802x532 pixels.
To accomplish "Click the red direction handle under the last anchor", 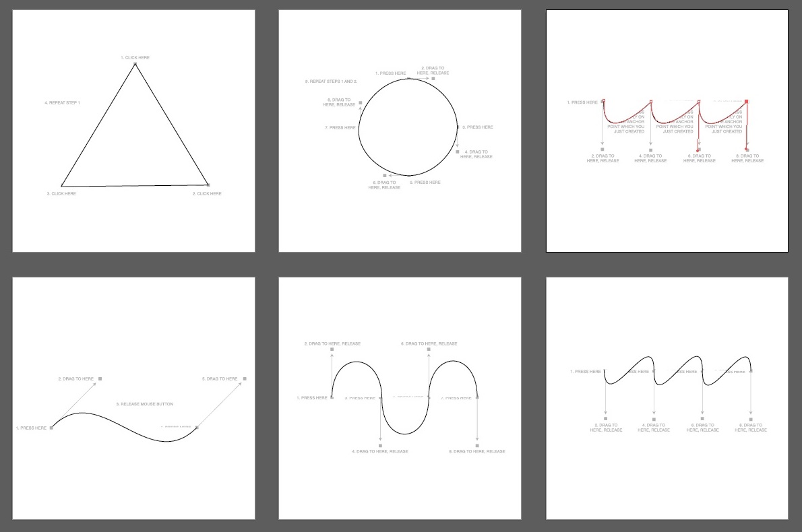I will click(747, 149).
